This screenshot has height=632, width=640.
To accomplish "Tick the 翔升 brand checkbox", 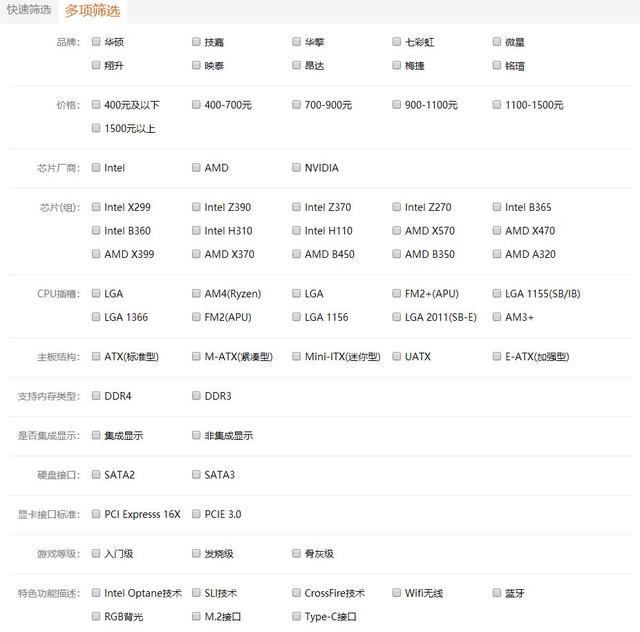I will (96, 65).
